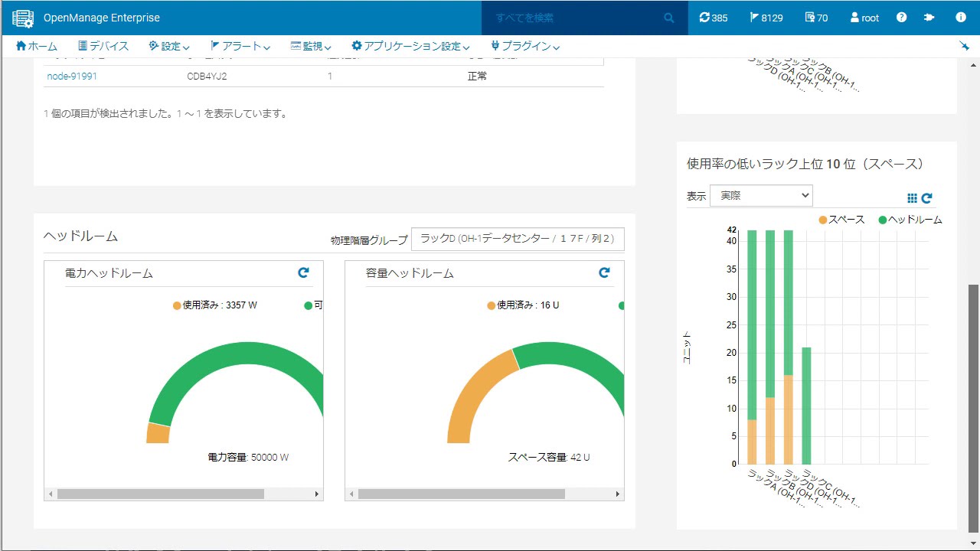The width and height of the screenshot is (980, 551).
Task: Go to ホーム in the navigation bar
Action: point(36,46)
